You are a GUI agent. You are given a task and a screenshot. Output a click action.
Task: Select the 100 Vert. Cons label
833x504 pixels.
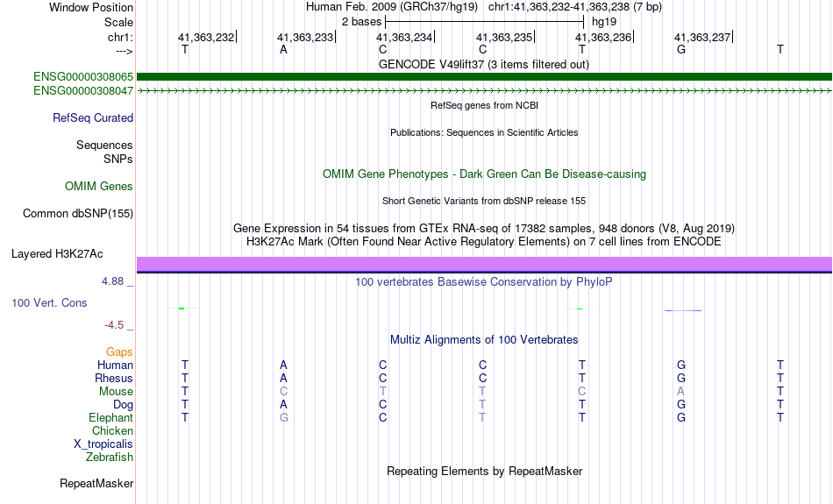[49, 302]
